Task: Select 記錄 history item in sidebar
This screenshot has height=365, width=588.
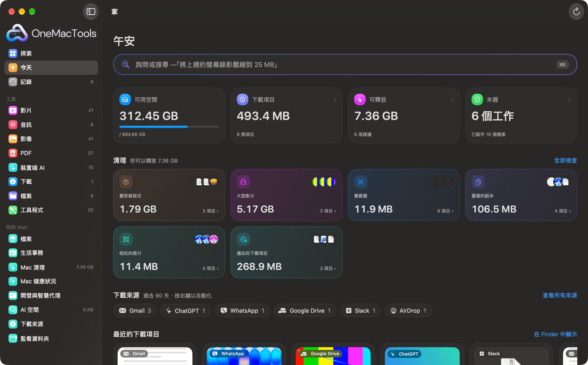Action: [51, 82]
